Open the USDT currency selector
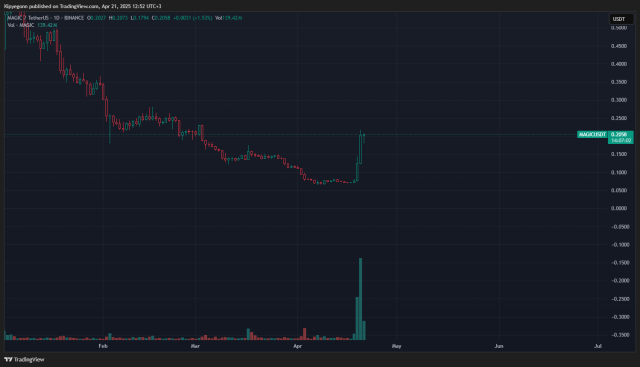Screen dimensions: 640x367 [x=621, y=19]
